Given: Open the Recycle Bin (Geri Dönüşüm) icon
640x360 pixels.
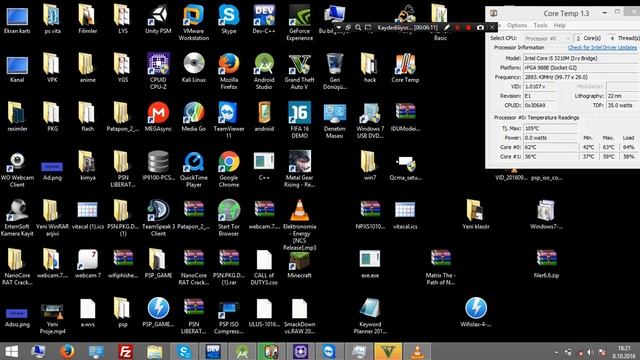Looking at the screenshot, I should coord(335,71).
